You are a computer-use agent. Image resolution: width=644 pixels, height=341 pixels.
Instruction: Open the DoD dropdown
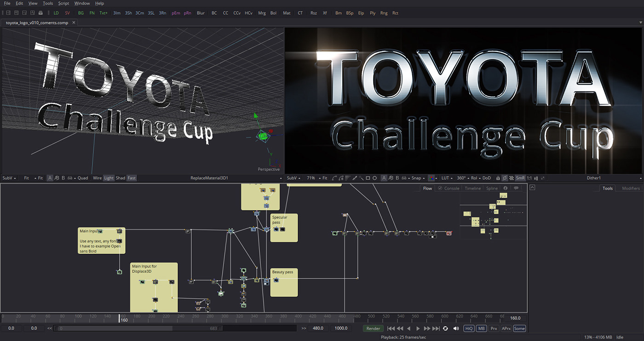[x=486, y=178]
